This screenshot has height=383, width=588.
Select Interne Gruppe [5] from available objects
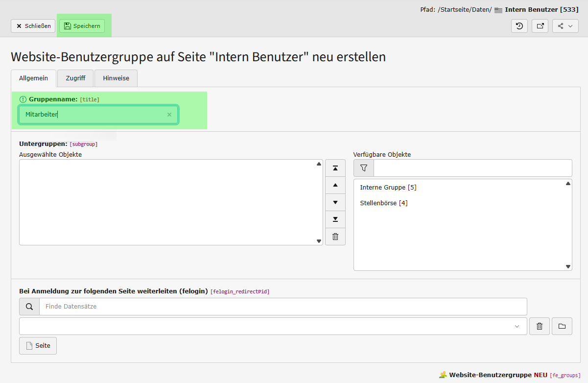[x=388, y=188]
